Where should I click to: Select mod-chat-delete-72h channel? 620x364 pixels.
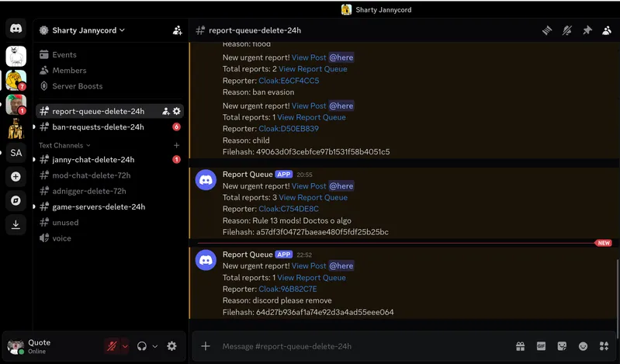coord(109,175)
